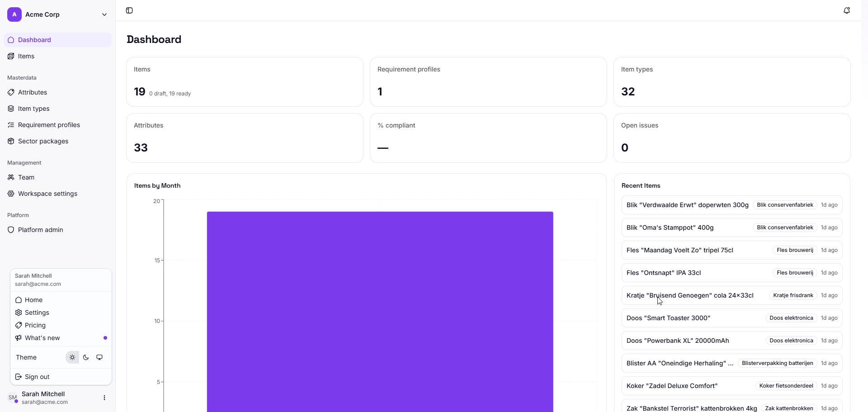Expand the Acme Corp workspace switcher chevron
Viewport: 868px width, 412px height.
click(x=104, y=14)
